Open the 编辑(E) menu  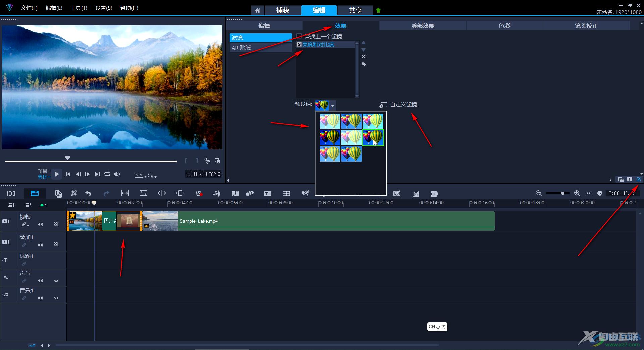point(54,8)
